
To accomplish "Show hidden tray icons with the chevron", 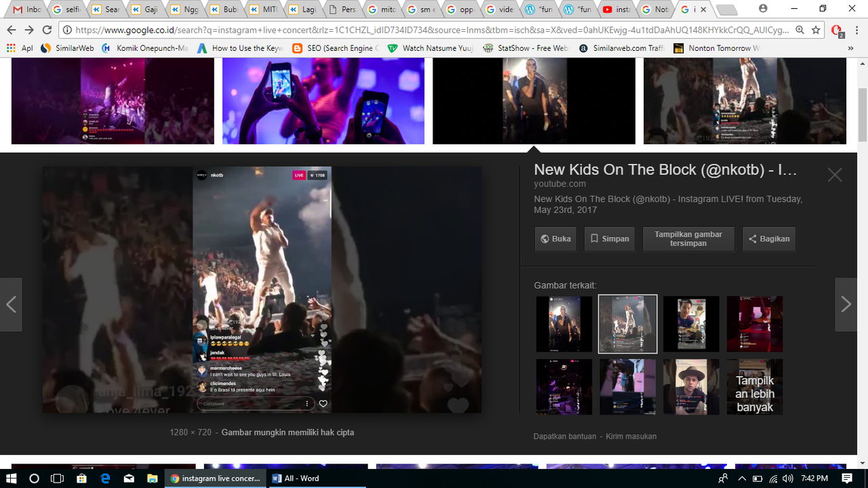I will click(742, 479).
